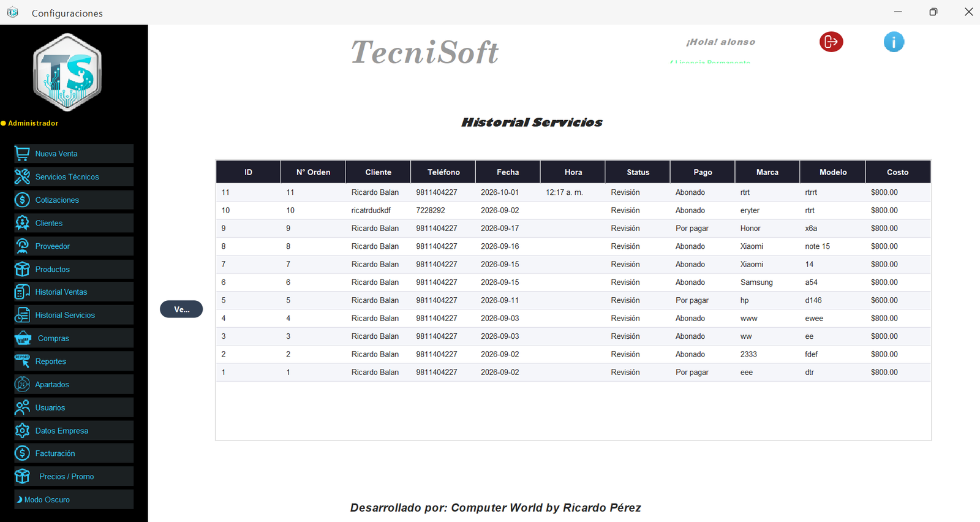Click the Datos Empresa gear icon
Screen dimensions: 980x522
[x=22, y=431]
